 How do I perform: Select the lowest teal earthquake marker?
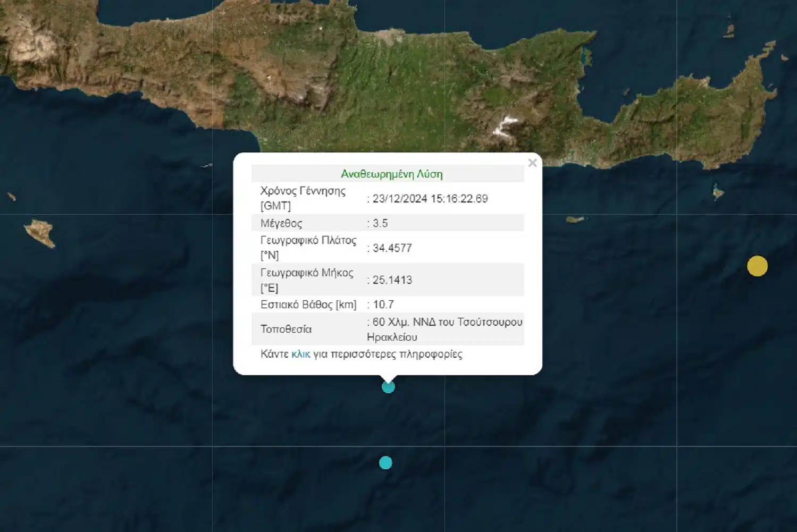(x=385, y=463)
